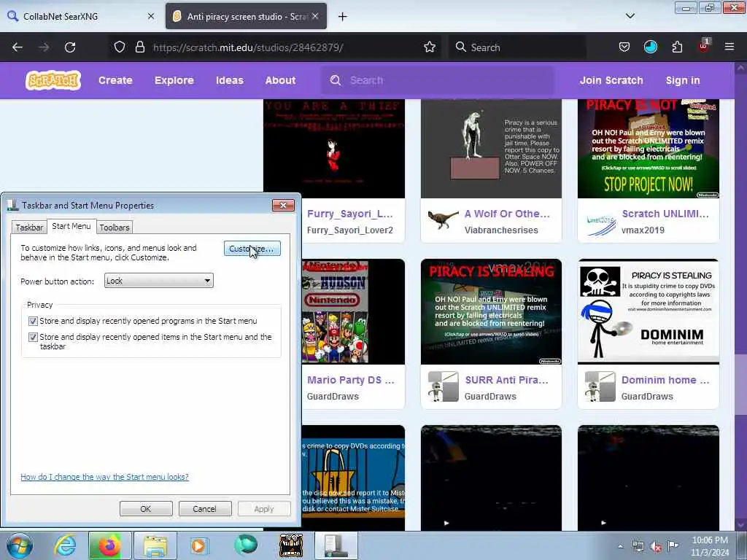
Task: Click the tracking protection shield icon
Action: click(120, 47)
